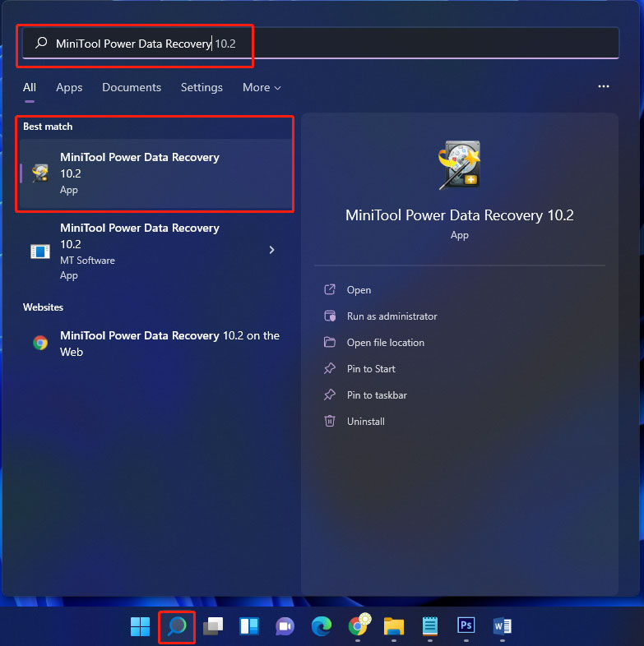The image size is (644, 646).
Task: Click the Websites heading
Action: [x=43, y=307]
